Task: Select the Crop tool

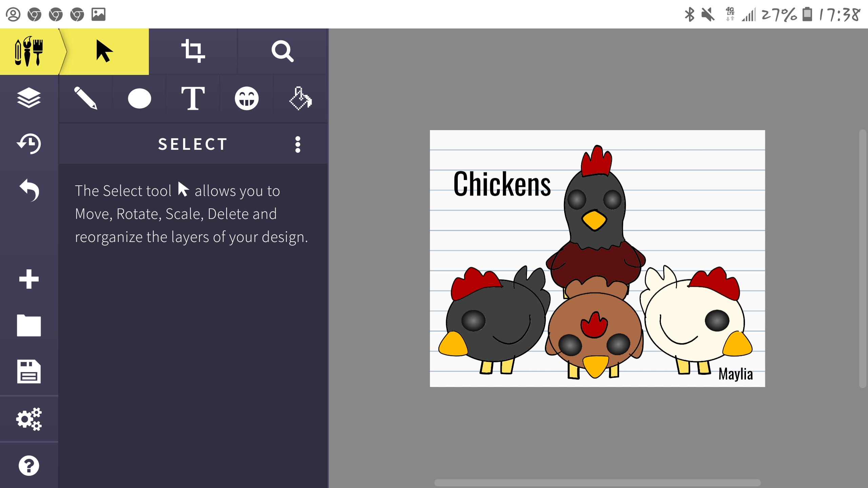Action: (193, 51)
